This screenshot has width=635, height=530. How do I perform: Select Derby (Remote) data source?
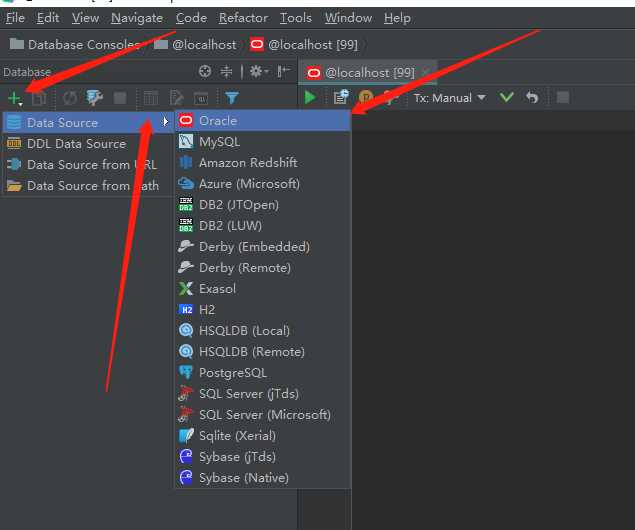coord(263,268)
